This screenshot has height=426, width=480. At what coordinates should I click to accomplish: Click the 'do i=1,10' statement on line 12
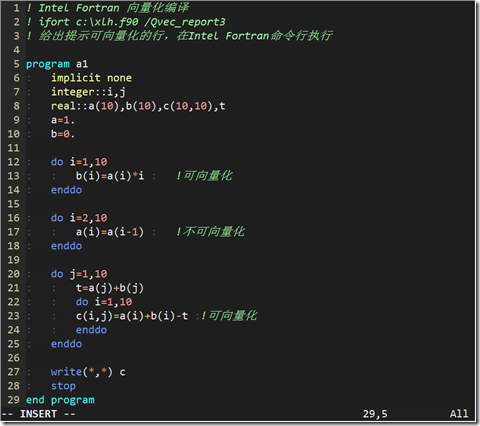(79, 162)
